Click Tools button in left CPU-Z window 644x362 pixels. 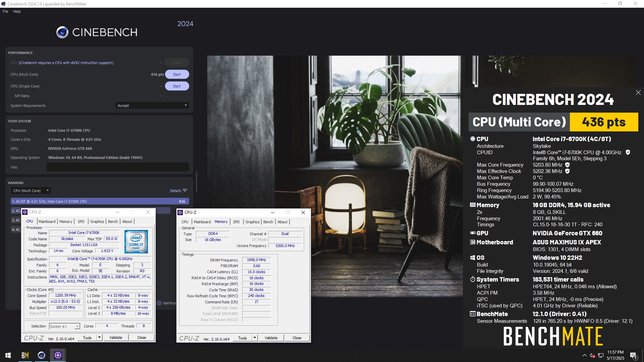(87, 338)
